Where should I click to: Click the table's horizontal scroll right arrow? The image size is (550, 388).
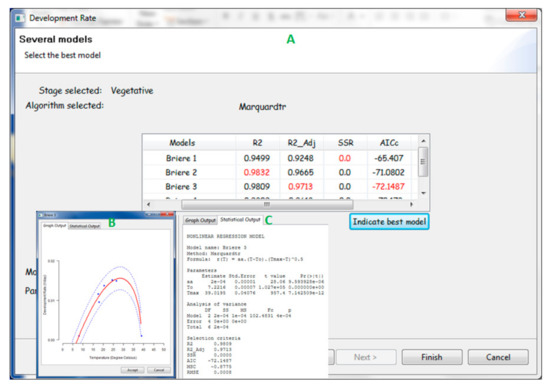(411, 204)
